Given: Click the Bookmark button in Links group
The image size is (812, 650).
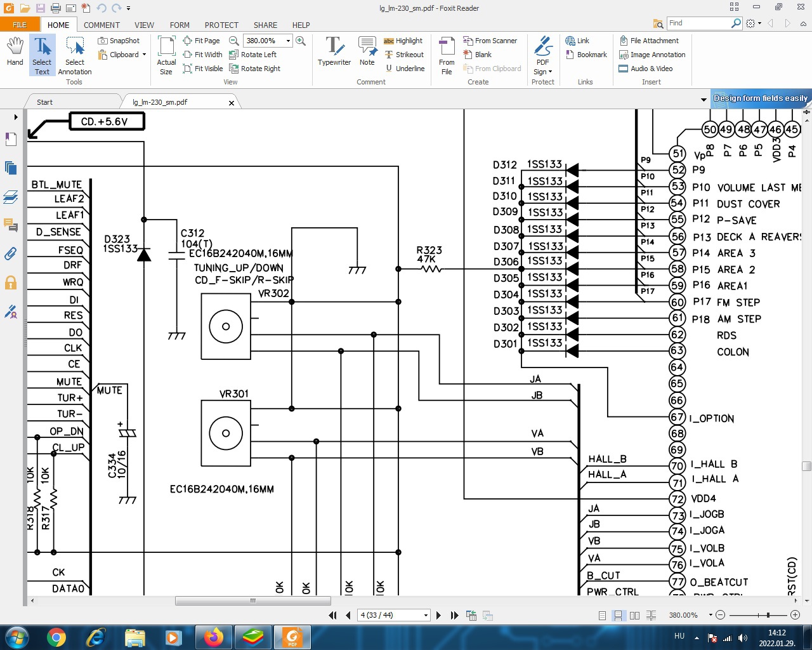Looking at the screenshot, I should 586,55.
